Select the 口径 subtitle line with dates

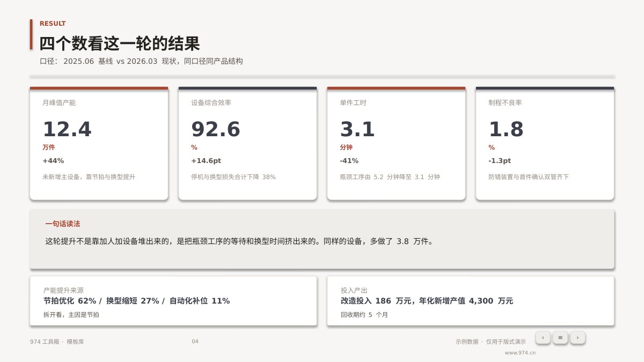pos(141,61)
